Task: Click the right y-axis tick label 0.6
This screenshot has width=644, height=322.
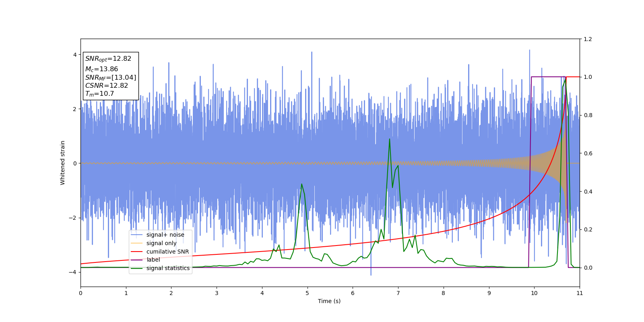Action: (588, 153)
